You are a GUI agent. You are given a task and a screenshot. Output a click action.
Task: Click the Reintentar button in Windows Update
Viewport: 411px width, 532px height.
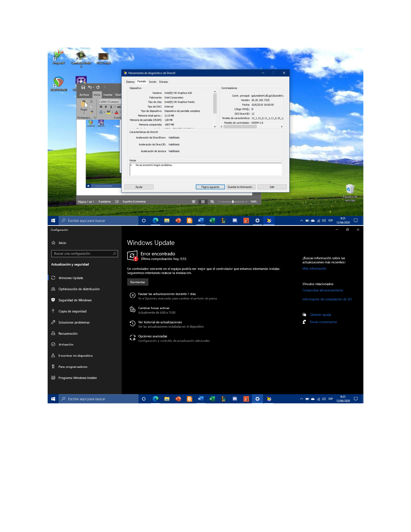(138, 282)
